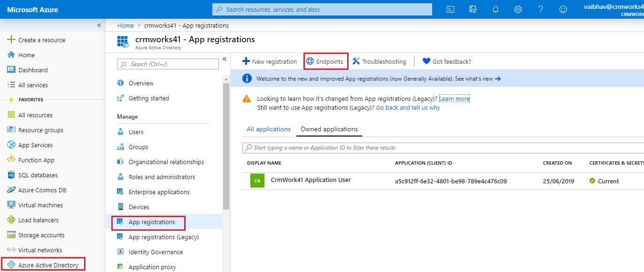Click the Dashboard icon in sidebar

pos(12,70)
